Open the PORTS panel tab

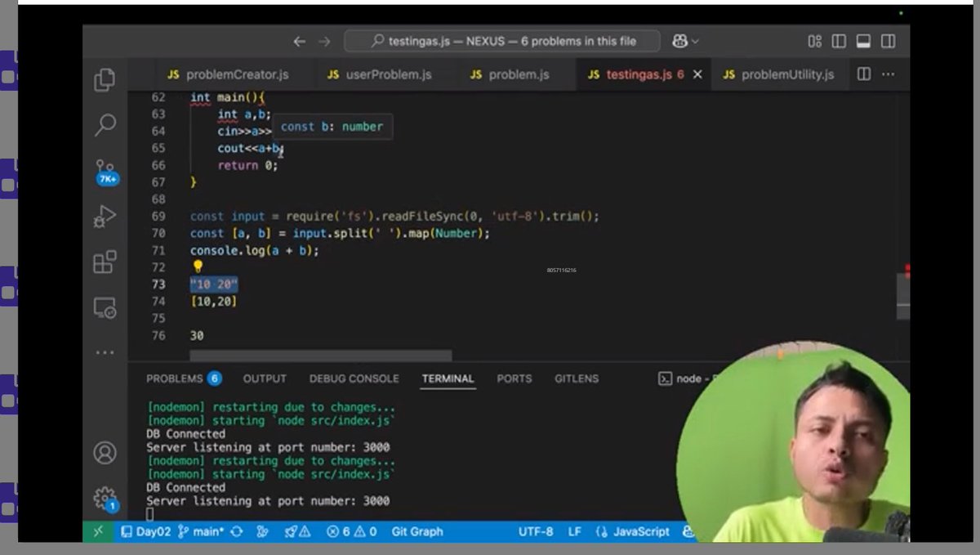point(514,378)
